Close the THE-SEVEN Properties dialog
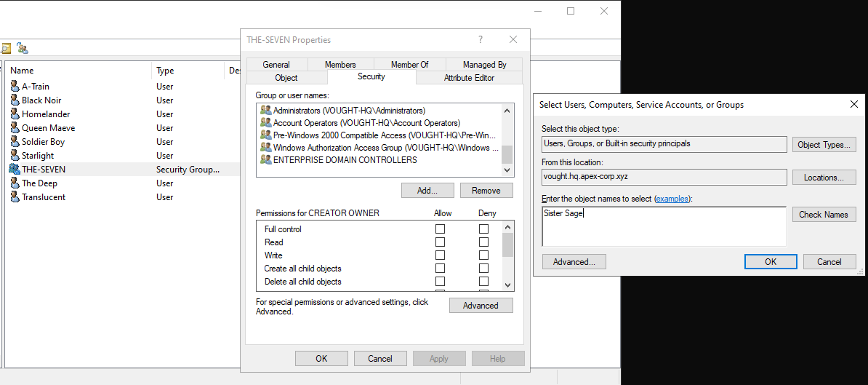The height and width of the screenshot is (385, 868). (x=513, y=39)
